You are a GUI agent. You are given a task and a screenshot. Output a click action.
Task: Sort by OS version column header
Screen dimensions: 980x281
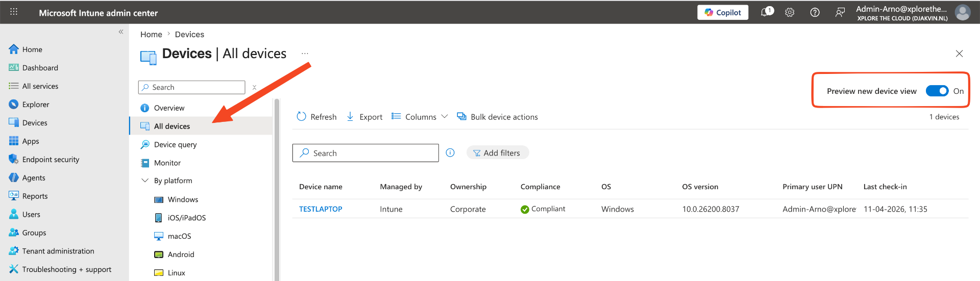(x=700, y=187)
